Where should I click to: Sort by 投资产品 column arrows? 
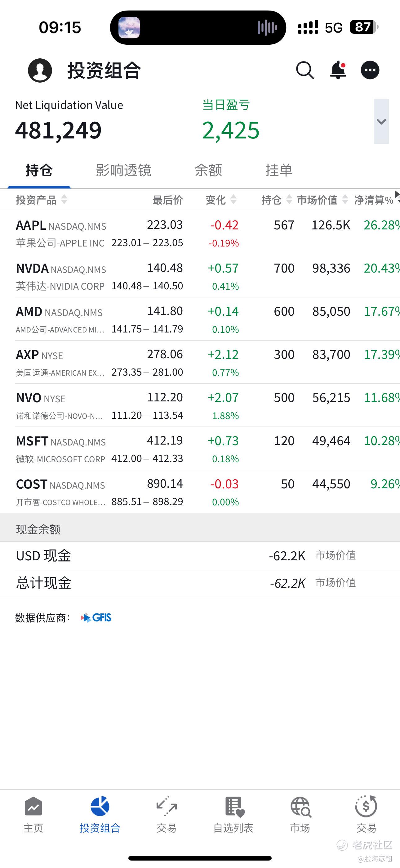(64, 200)
